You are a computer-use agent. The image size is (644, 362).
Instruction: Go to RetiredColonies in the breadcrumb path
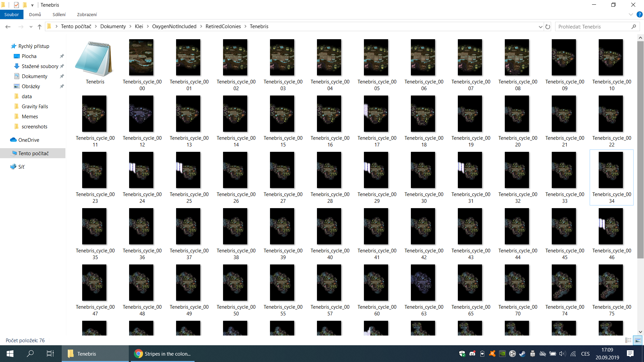coord(223,26)
